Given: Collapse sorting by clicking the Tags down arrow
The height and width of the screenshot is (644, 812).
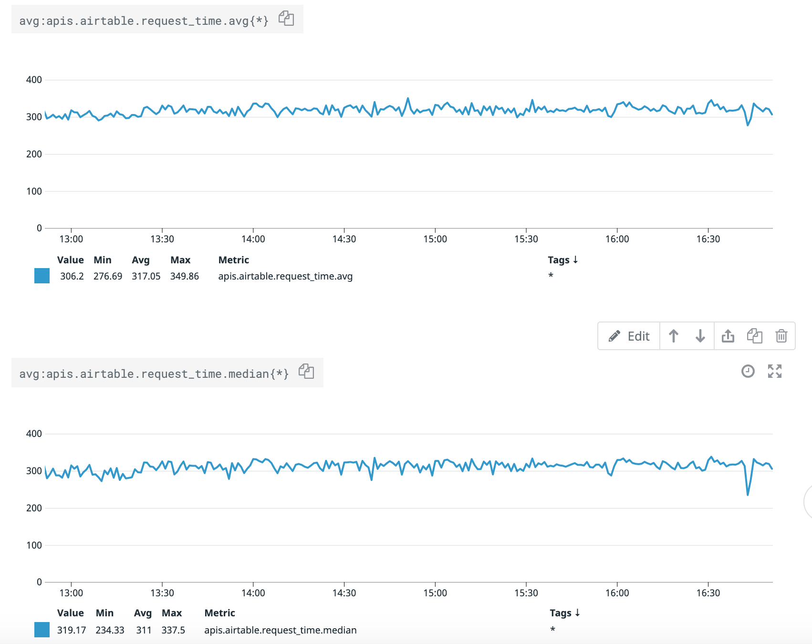Looking at the screenshot, I should (x=576, y=260).
